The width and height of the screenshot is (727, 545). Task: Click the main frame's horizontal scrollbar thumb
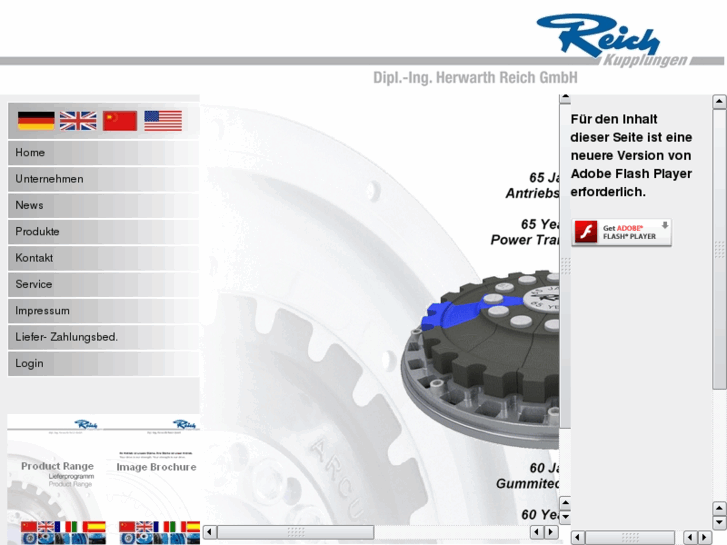point(295,532)
